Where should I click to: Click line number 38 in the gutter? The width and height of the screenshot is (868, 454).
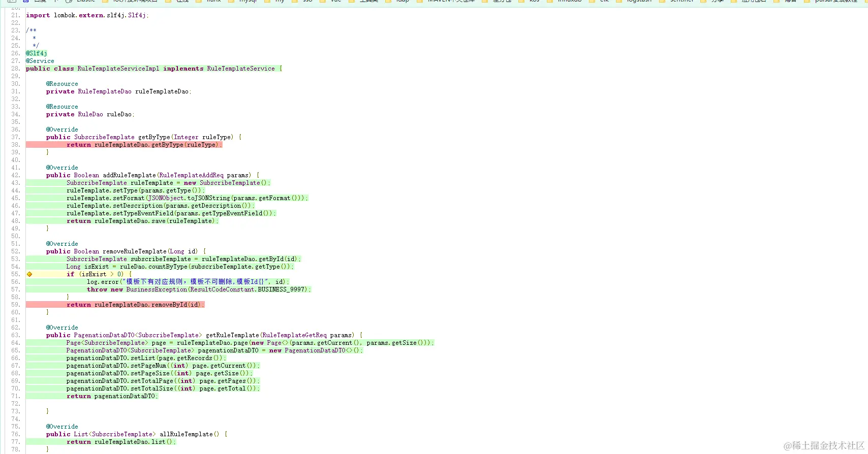(x=15, y=145)
